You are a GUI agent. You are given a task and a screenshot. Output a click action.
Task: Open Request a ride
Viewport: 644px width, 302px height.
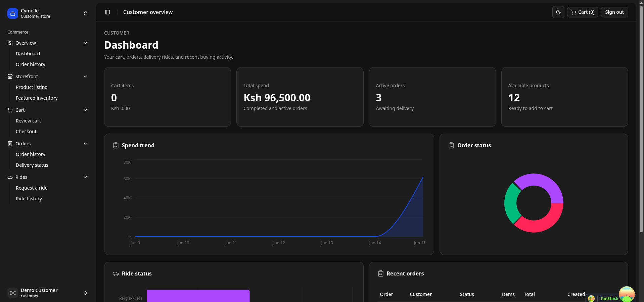click(x=32, y=188)
